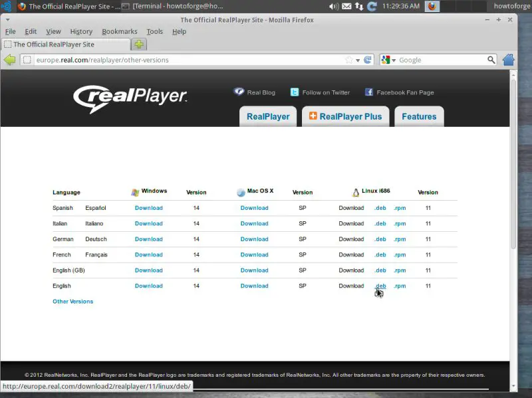
Task: Click the scrollbar down arrow
Action: point(513,386)
